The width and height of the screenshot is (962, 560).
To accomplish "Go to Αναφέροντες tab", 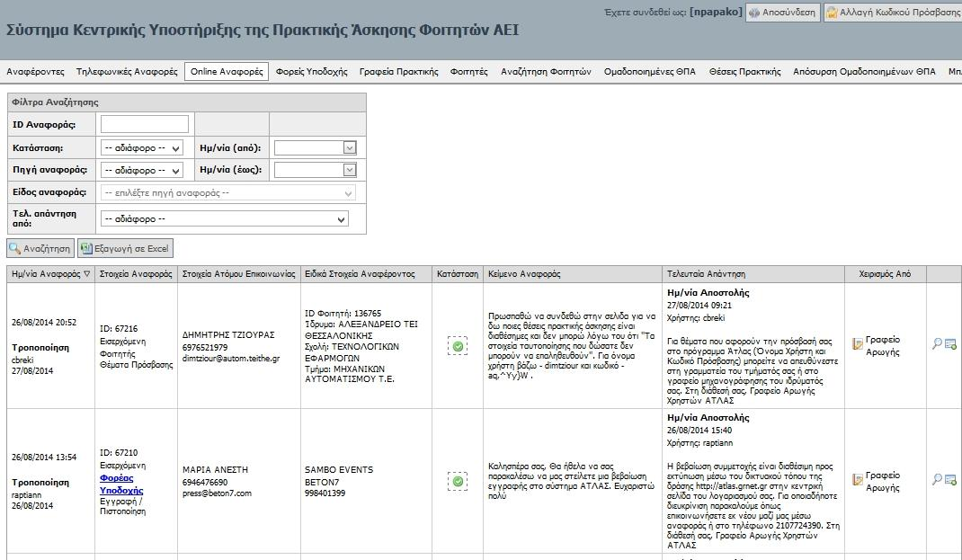I will [35, 72].
